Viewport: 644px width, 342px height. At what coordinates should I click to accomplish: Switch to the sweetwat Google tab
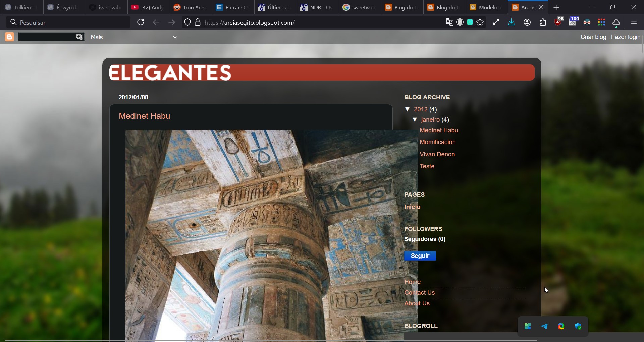[x=359, y=7]
